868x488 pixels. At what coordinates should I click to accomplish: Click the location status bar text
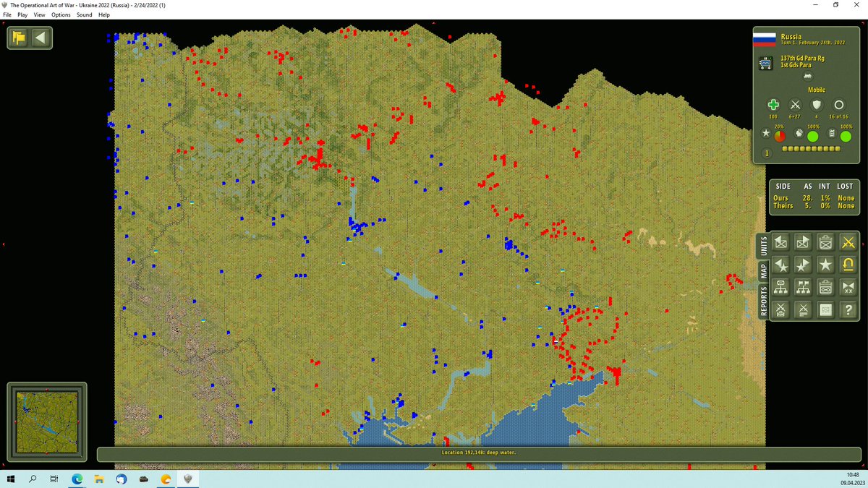click(x=479, y=453)
